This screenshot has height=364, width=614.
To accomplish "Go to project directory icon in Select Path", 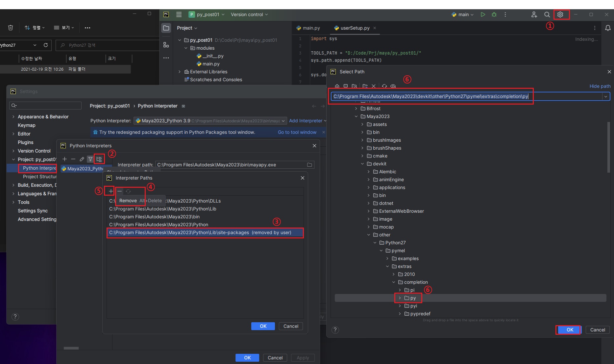I will [x=354, y=86].
